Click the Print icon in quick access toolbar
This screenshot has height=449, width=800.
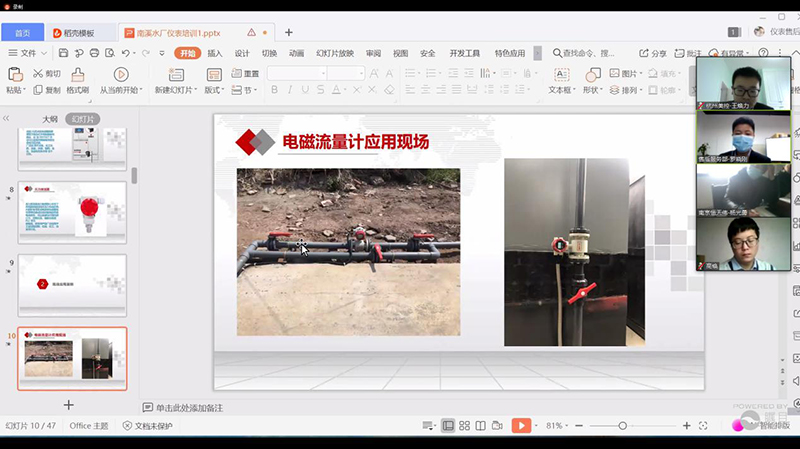pyautogui.click(x=94, y=53)
